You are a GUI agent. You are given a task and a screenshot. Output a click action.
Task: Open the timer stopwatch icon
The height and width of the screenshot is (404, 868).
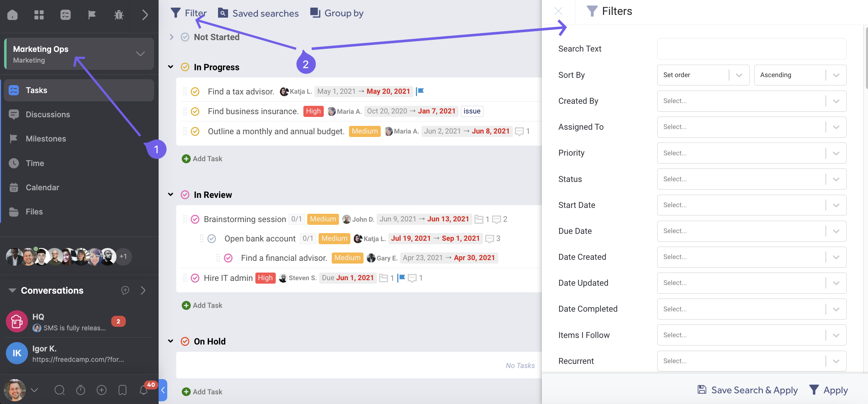(x=81, y=390)
